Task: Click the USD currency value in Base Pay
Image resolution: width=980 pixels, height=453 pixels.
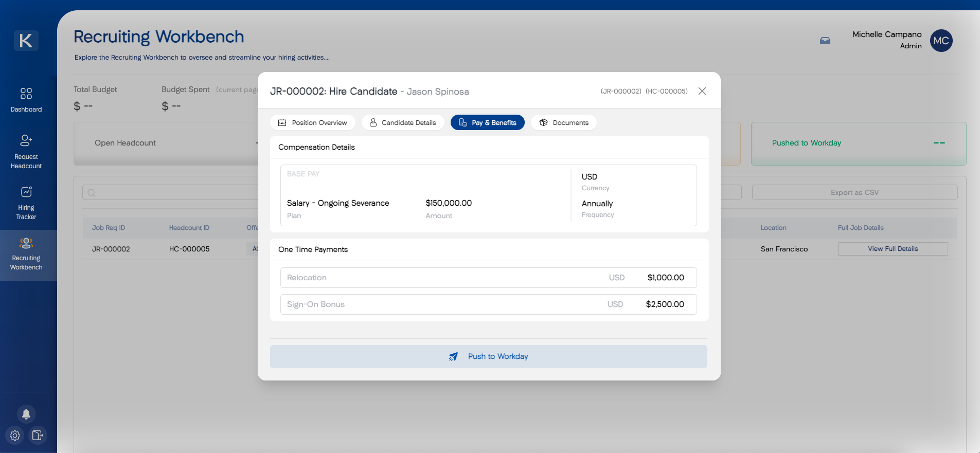Action: [x=590, y=176]
